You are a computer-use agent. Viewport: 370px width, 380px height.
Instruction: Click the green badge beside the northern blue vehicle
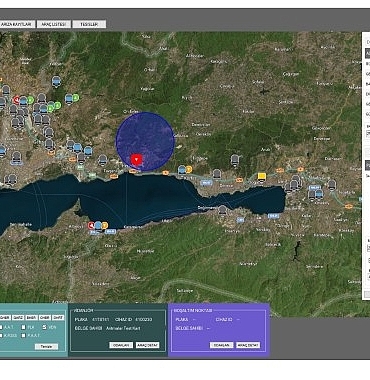[x=76, y=98]
